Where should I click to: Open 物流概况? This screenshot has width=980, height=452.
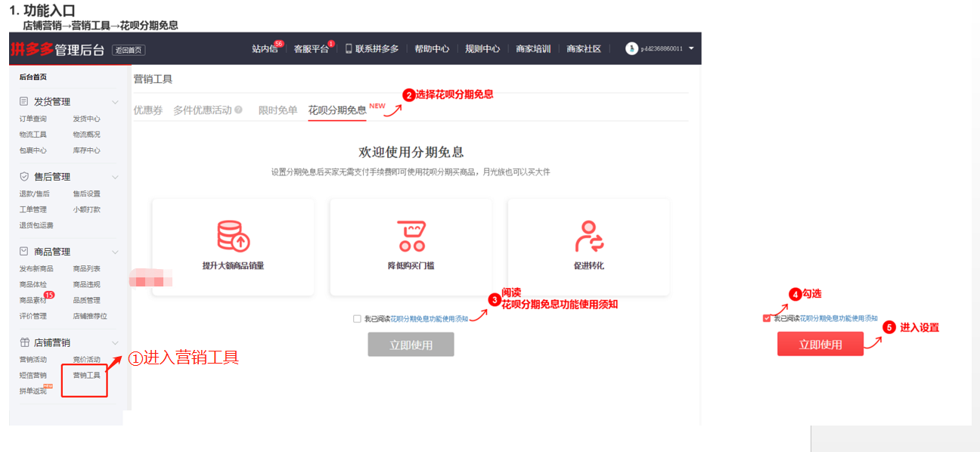coord(86,135)
